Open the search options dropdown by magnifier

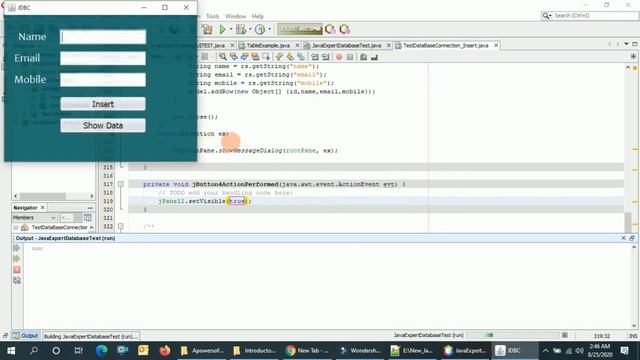click(547, 16)
